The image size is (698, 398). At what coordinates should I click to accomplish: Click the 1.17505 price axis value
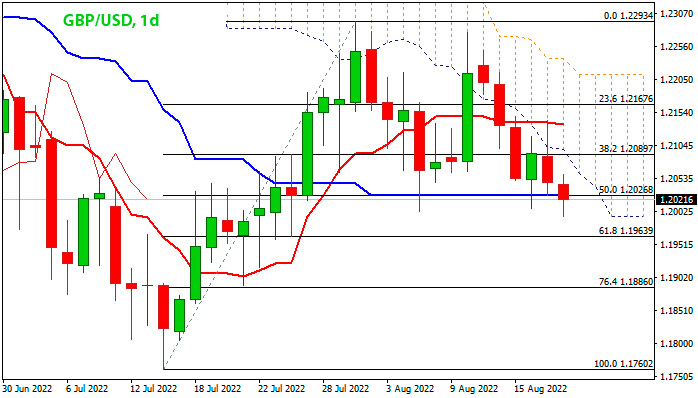[677, 376]
